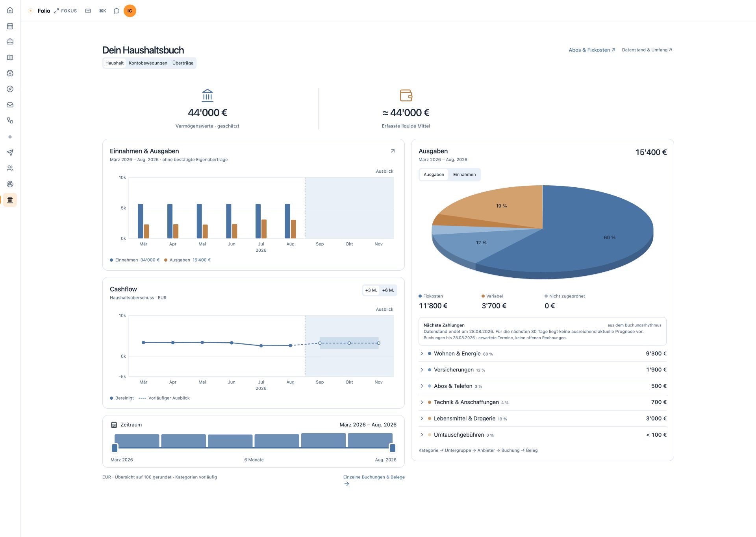Open the briefcase icon in sidebar
The width and height of the screenshot is (756, 537).
coord(10,42)
